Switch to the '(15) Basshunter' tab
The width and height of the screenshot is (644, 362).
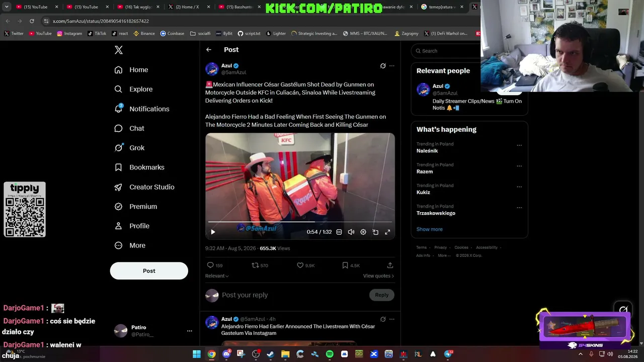coord(238,7)
